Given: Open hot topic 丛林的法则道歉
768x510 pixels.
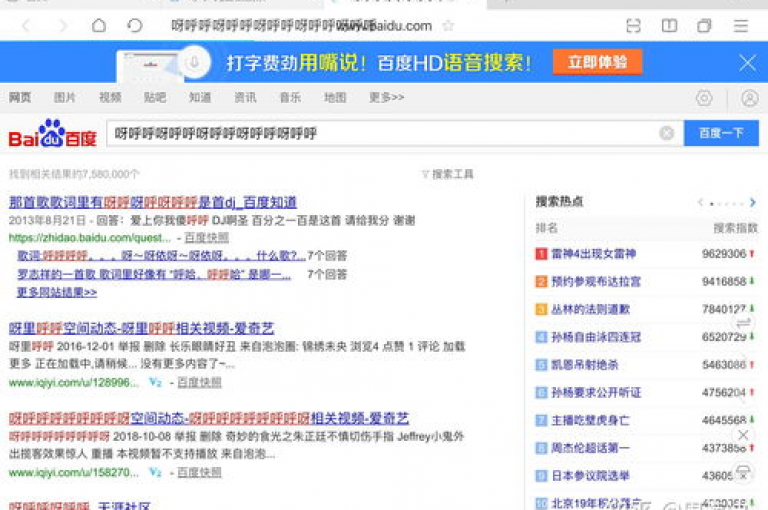Looking at the screenshot, I should coord(591,309).
